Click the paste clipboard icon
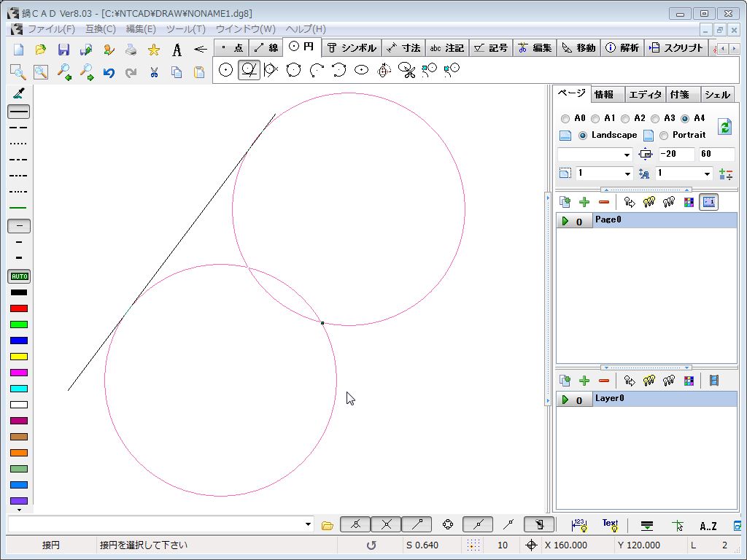Viewport: 747px width, 560px height. pos(199,72)
